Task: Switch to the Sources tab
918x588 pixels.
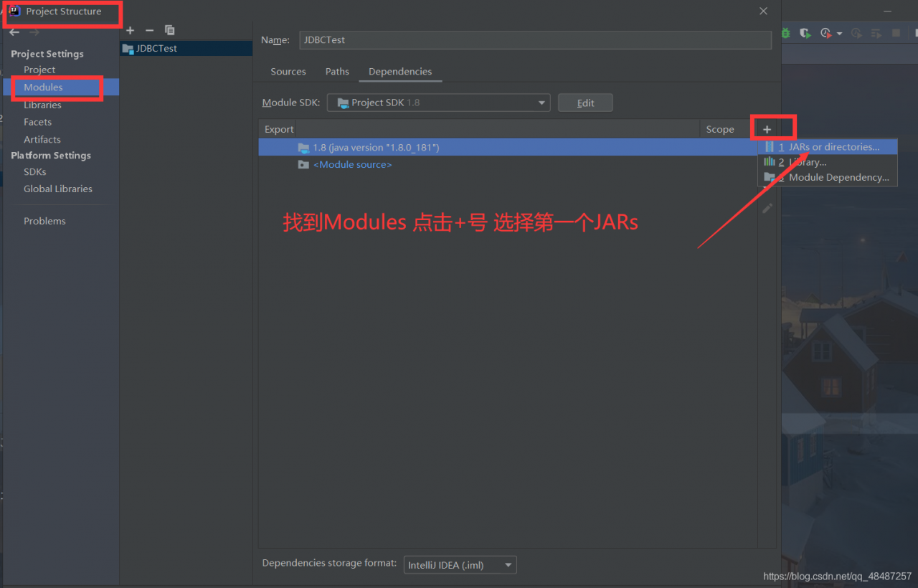Action: pos(288,72)
